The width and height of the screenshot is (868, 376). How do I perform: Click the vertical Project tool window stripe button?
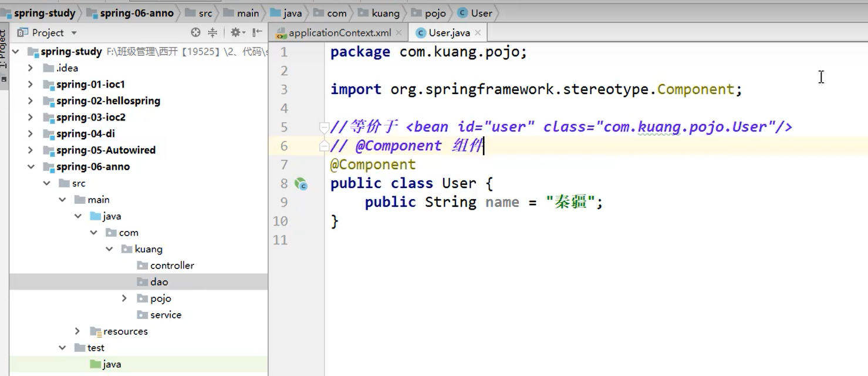click(x=4, y=55)
